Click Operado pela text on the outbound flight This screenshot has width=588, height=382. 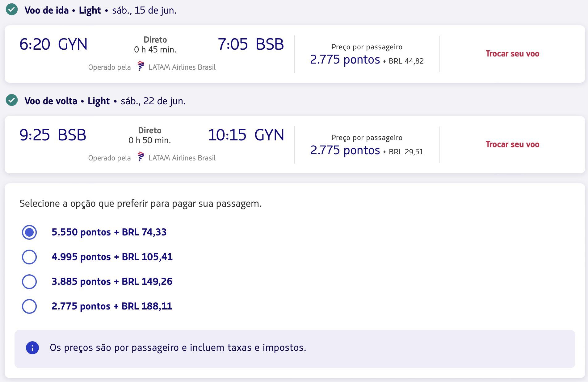(109, 67)
